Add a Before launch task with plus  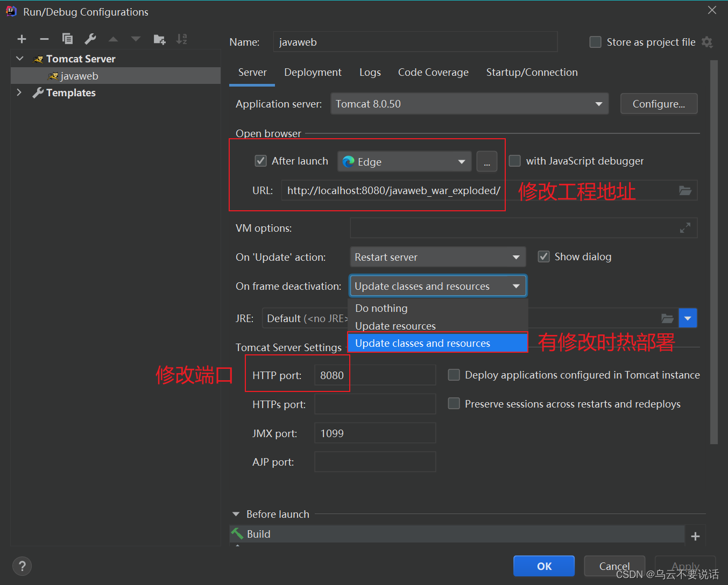click(x=695, y=536)
